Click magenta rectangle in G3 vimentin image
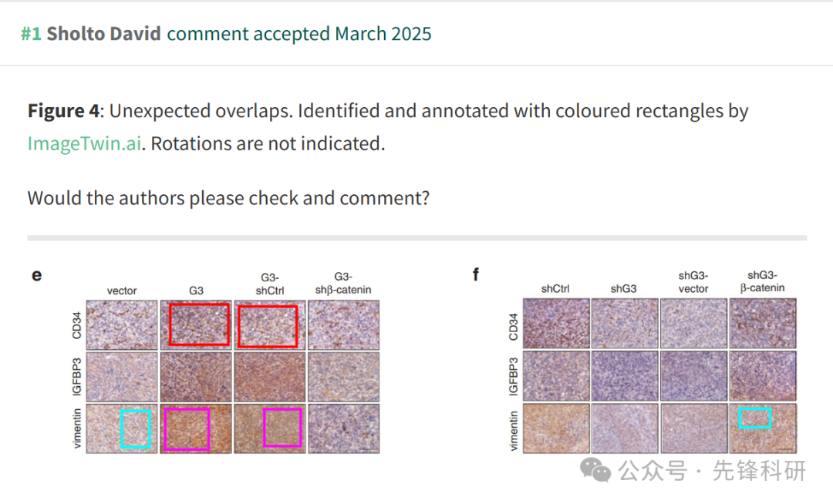Screen dimensions: 833x504 187,429
